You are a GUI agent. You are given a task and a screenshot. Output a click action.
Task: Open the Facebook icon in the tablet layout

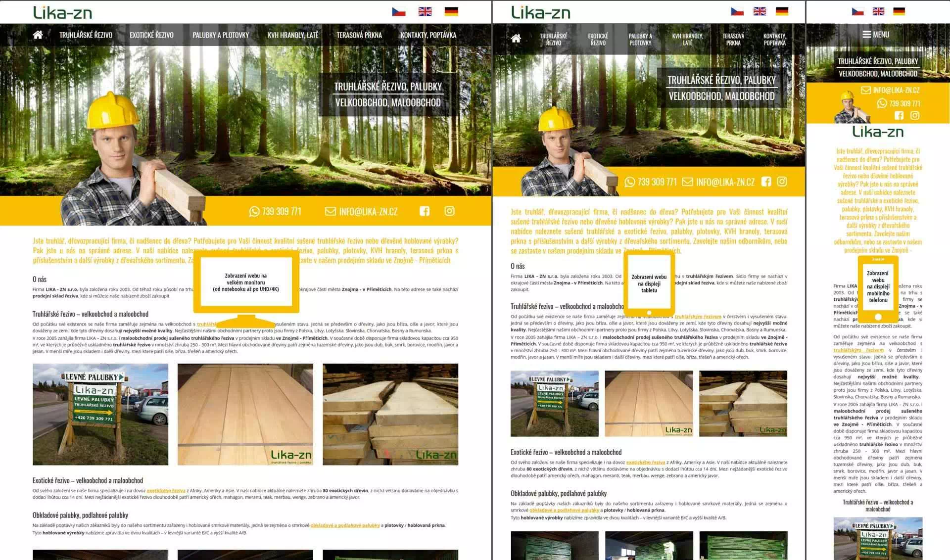pyautogui.click(x=766, y=182)
